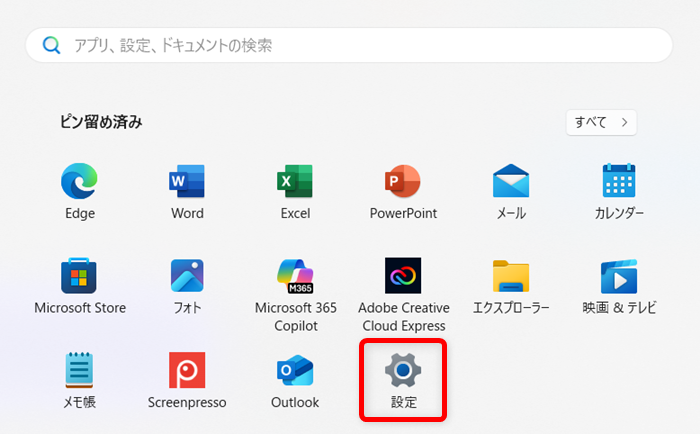The width and height of the screenshot is (700, 434).
Task: Click the search magnifier icon
Action: click(51, 45)
